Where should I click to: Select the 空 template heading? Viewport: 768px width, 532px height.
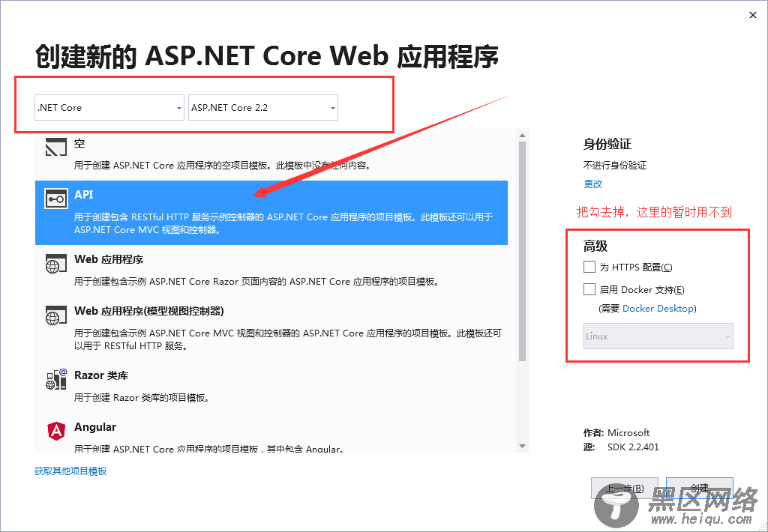(x=79, y=143)
